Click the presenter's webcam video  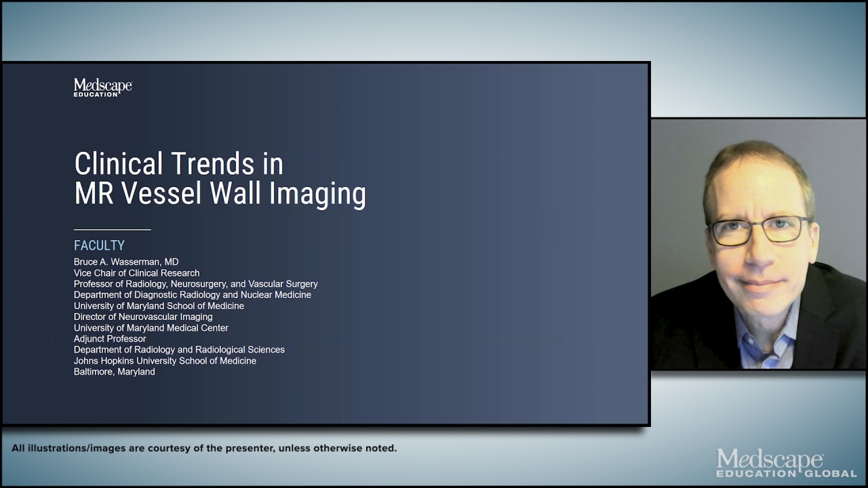point(758,244)
